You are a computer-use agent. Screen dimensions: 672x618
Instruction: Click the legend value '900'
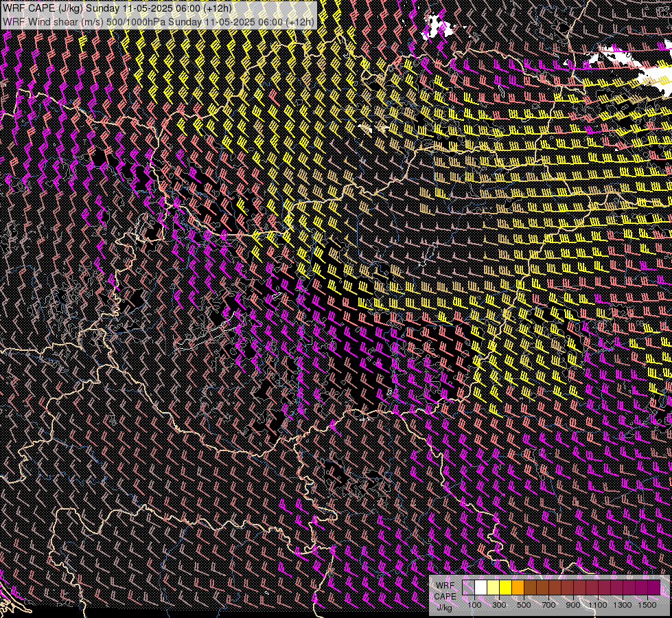click(573, 605)
